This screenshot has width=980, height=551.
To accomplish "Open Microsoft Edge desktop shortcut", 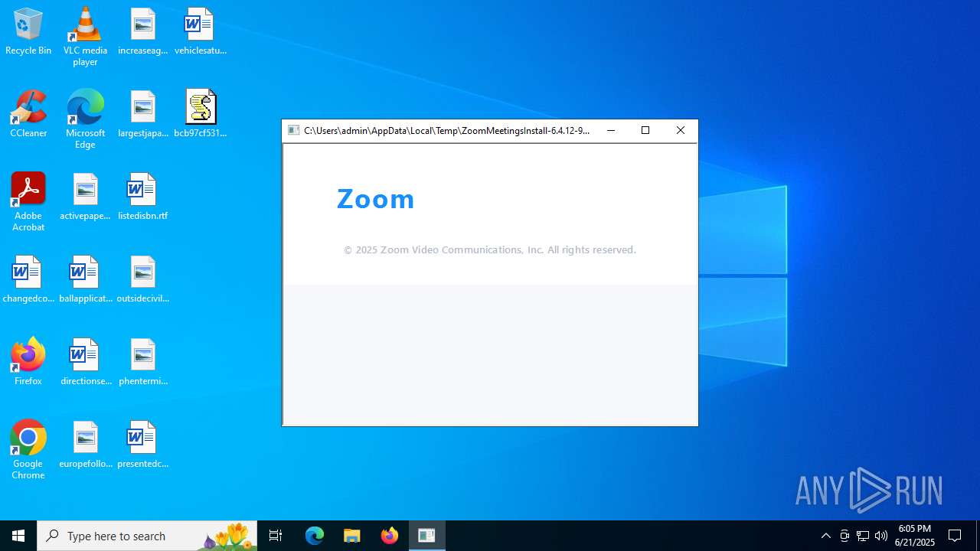I will 85,119.
